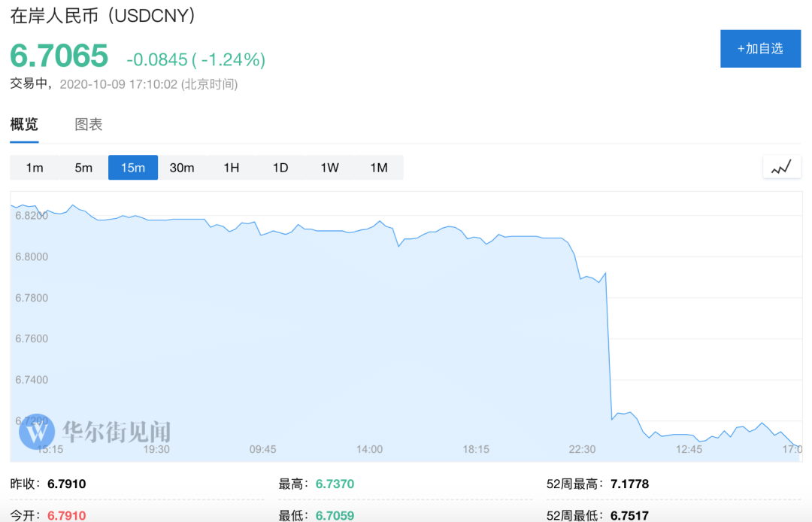Click the line chart type icon
Image resolution: width=812 pixels, height=522 pixels.
click(782, 167)
